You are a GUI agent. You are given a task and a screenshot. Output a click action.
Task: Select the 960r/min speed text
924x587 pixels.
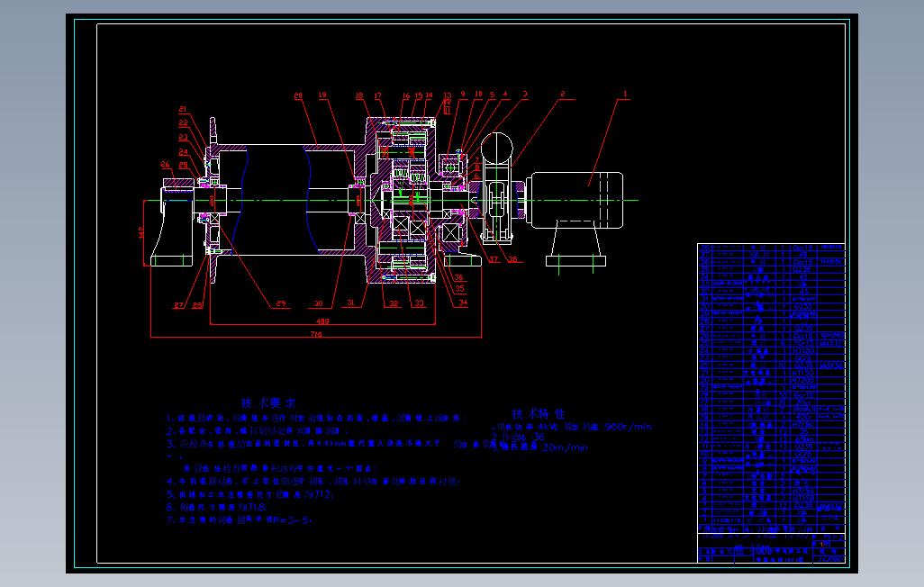[629, 426]
